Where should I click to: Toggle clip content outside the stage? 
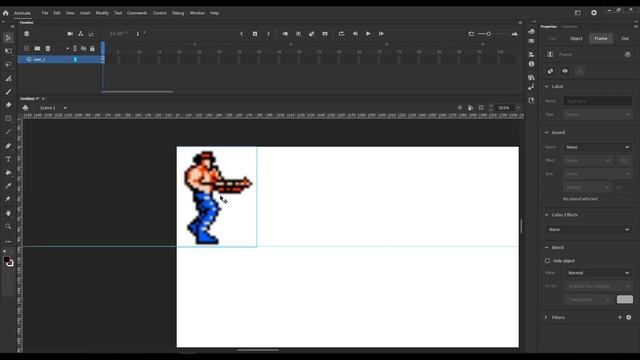(481, 108)
